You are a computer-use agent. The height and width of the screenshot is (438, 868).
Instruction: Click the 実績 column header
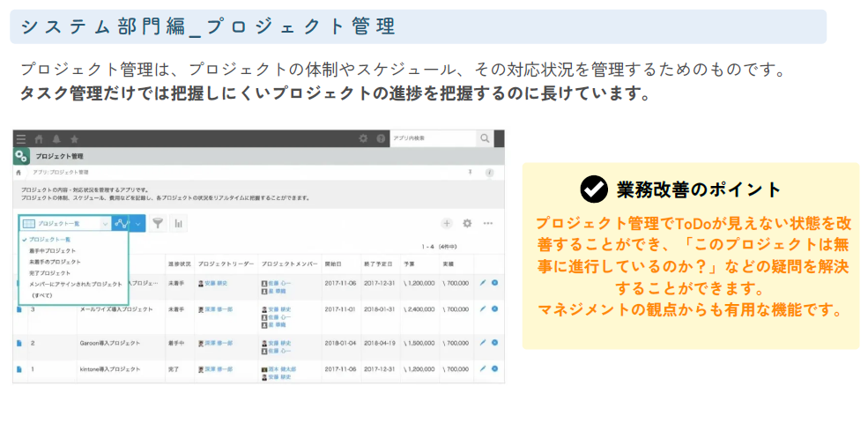pyautogui.click(x=449, y=264)
